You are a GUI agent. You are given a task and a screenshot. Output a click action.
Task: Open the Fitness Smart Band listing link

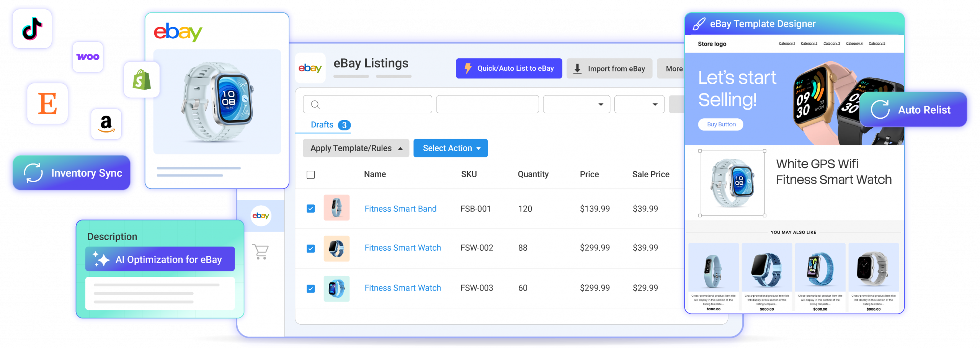(400, 209)
